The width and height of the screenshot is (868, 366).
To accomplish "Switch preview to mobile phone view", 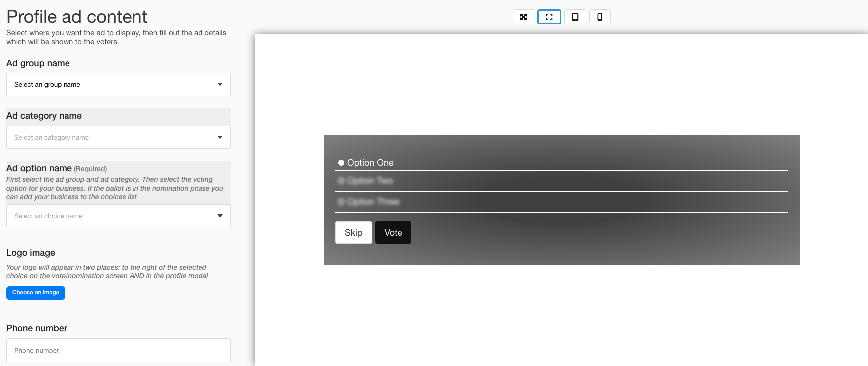I will (600, 17).
